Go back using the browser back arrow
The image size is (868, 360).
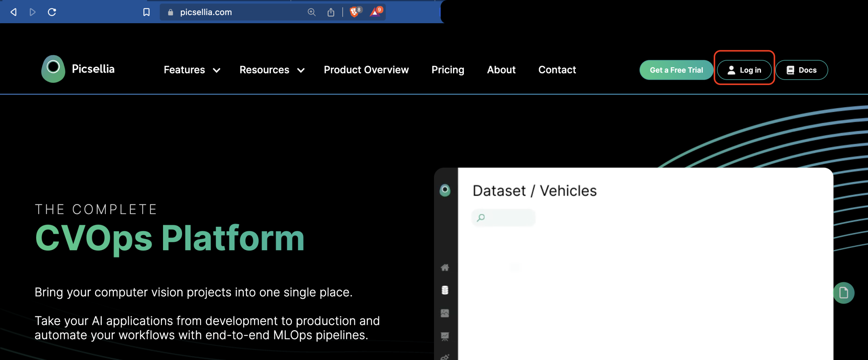point(14,12)
